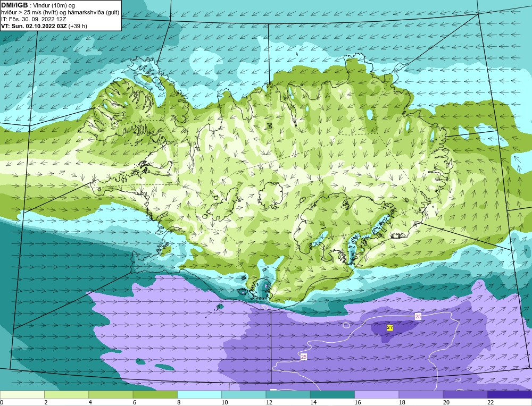Choose the above-22 m/s deep violet legend swatch
The height and width of the screenshot is (406, 532).
[510, 395]
